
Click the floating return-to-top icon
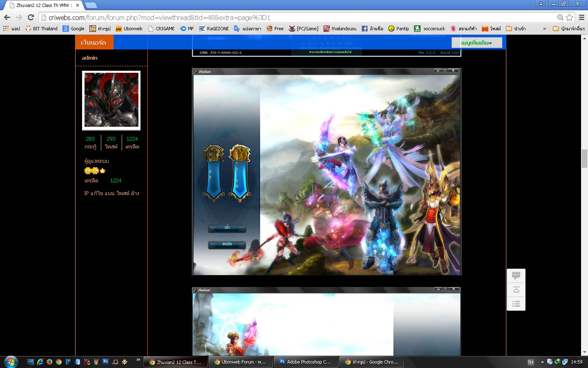coord(516,290)
